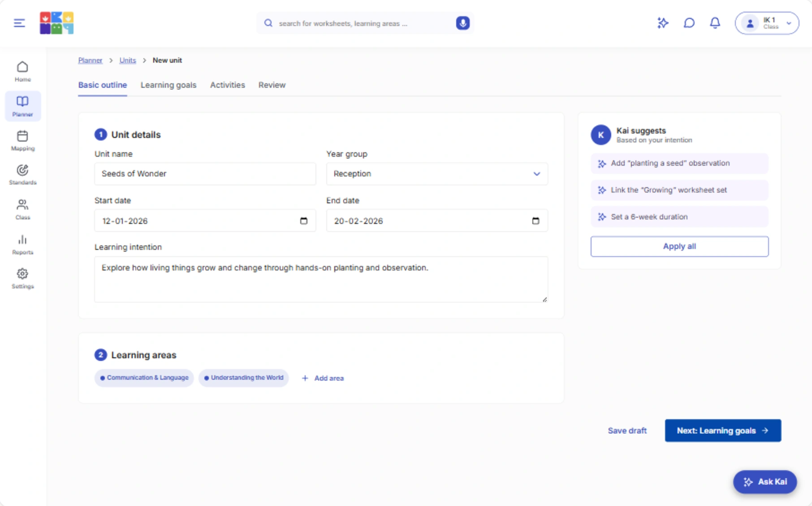Screen dimensions: 812x506
Task: Expand the Year group Reception dropdown
Action: [x=437, y=174]
